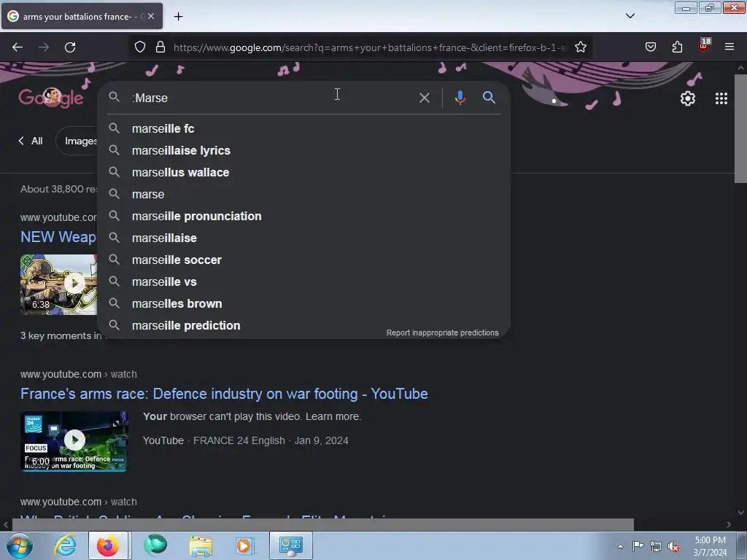
Task: Clear the search box with the X icon
Action: (x=424, y=98)
